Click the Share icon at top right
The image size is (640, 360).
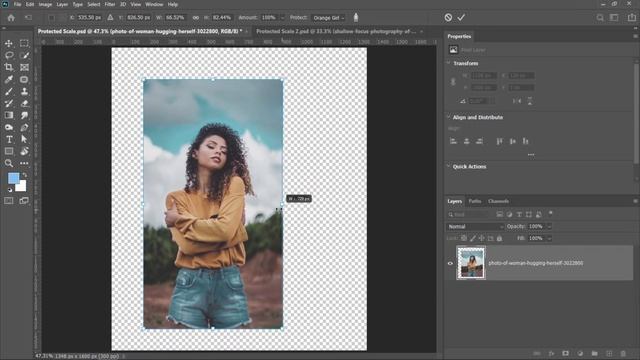632,18
